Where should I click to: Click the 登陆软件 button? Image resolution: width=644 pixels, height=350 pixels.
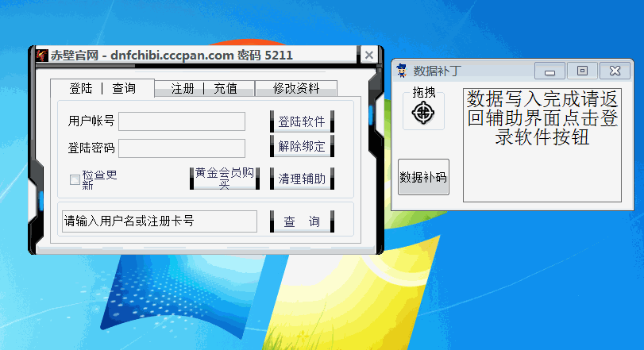[x=302, y=121]
